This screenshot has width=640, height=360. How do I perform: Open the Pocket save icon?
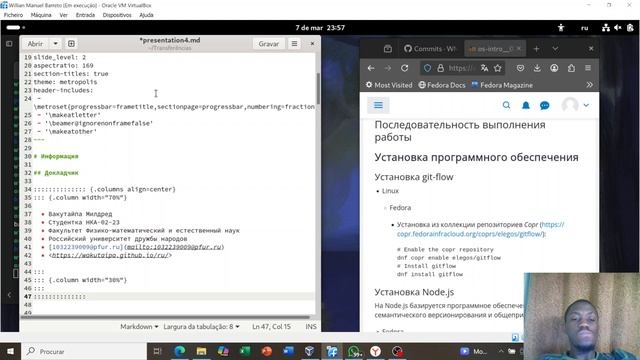(x=520, y=68)
